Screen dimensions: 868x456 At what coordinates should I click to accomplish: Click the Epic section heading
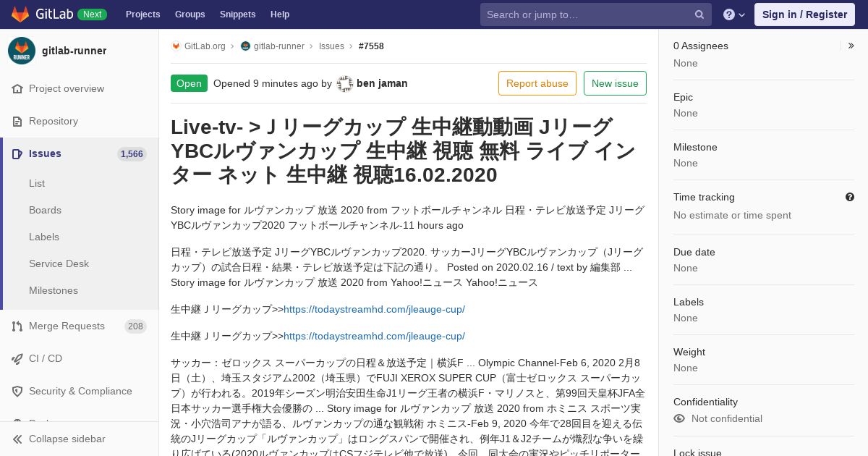coord(683,97)
